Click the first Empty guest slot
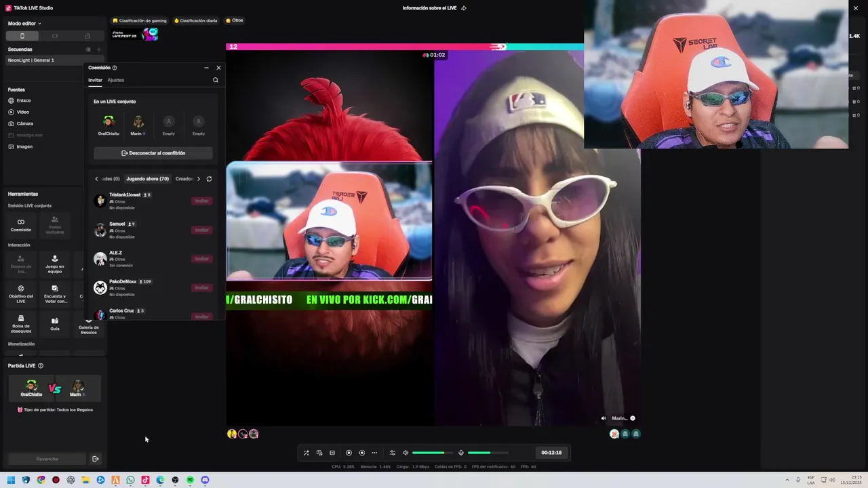 (x=169, y=122)
